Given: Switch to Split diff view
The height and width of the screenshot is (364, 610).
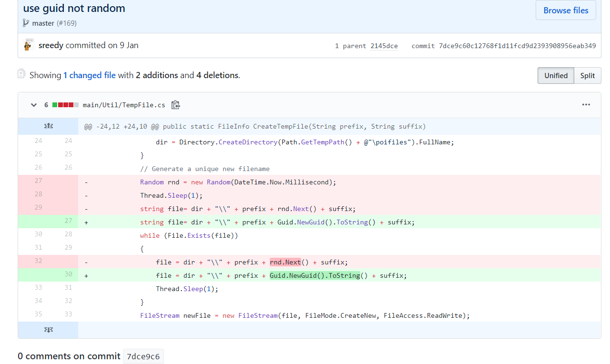Looking at the screenshot, I should 587,75.
